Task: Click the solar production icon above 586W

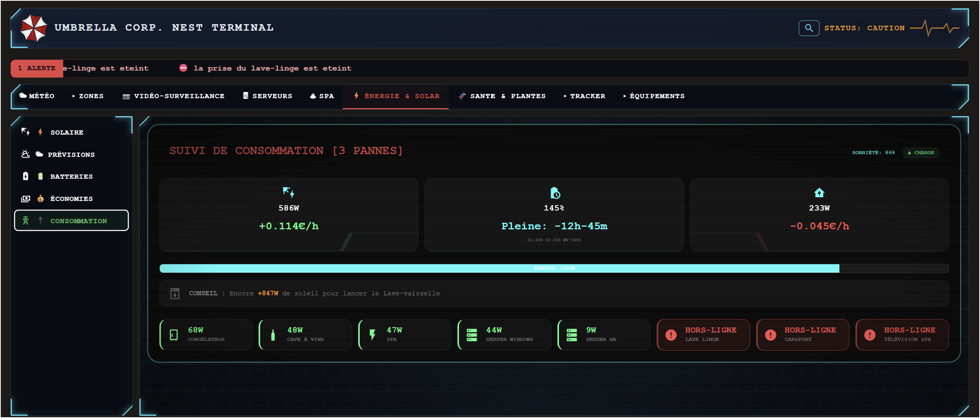Action: click(x=288, y=192)
